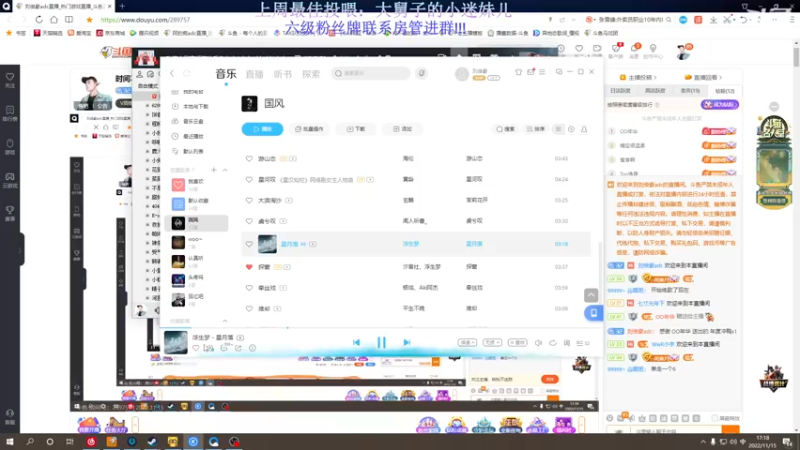Open the player main menu icon
The image size is (800, 450).
pos(542,72)
